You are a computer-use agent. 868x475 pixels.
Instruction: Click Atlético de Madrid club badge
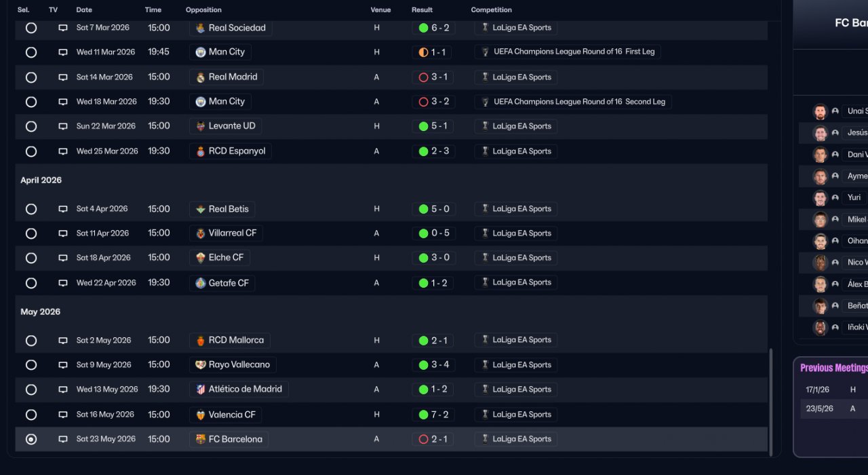coord(201,389)
